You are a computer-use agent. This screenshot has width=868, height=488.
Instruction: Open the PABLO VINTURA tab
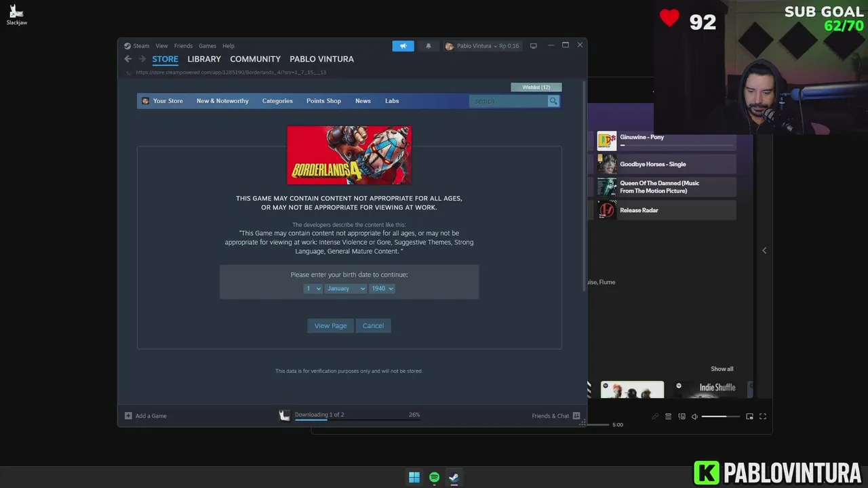click(x=321, y=59)
